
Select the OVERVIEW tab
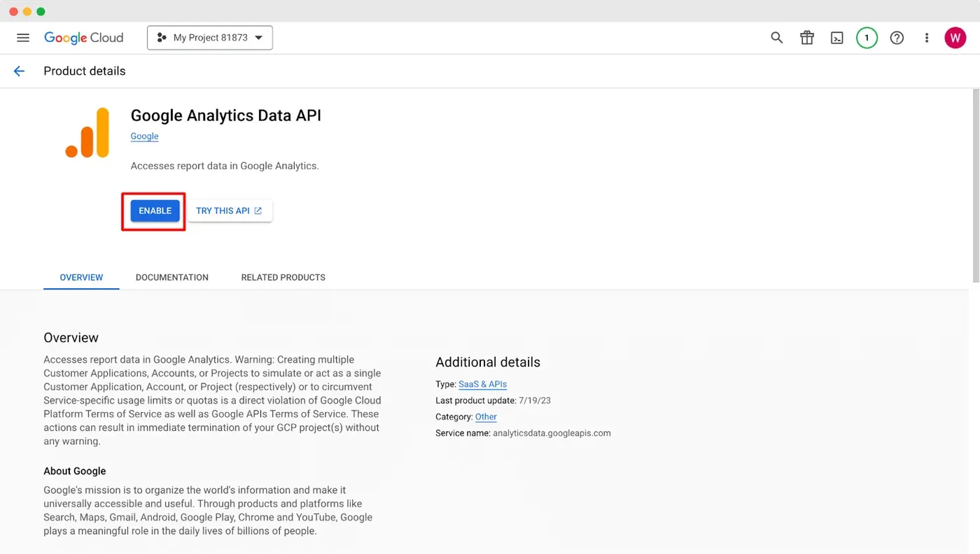tap(81, 277)
